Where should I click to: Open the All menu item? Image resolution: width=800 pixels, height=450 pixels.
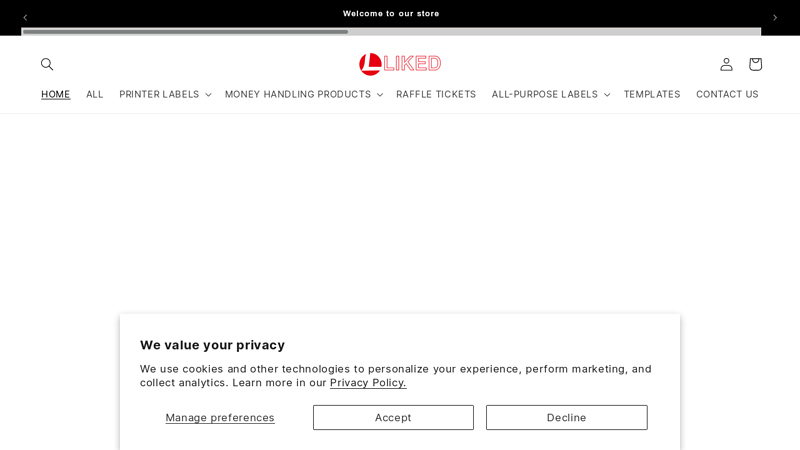click(94, 94)
